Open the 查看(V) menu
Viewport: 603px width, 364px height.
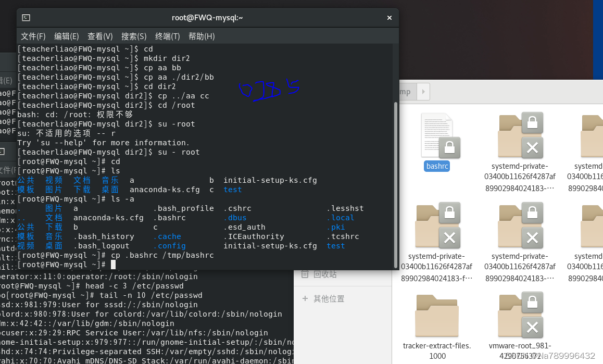(100, 36)
